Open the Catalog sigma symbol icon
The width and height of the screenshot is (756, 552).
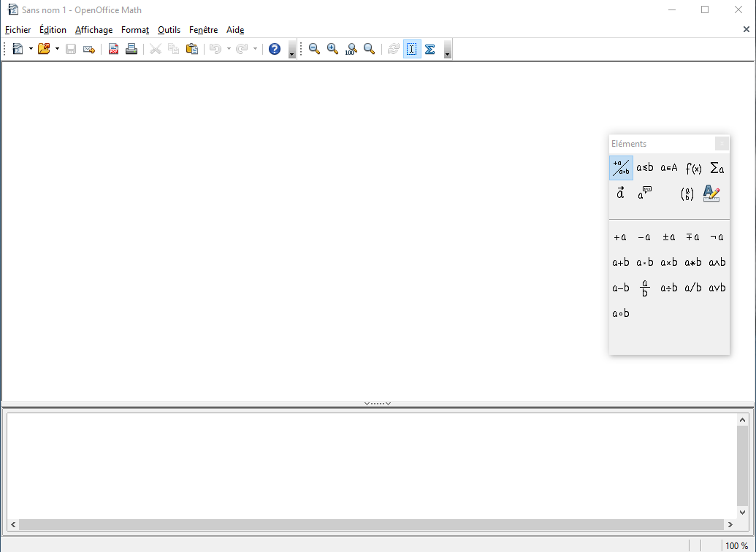click(430, 49)
